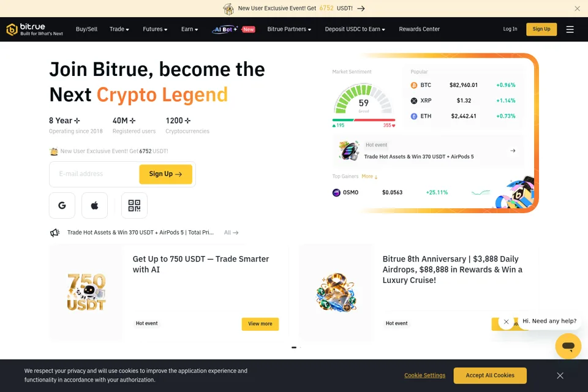This screenshot has width=588, height=392.
Task: Click Hot event tag on Anniversary card
Action: (396, 323)
